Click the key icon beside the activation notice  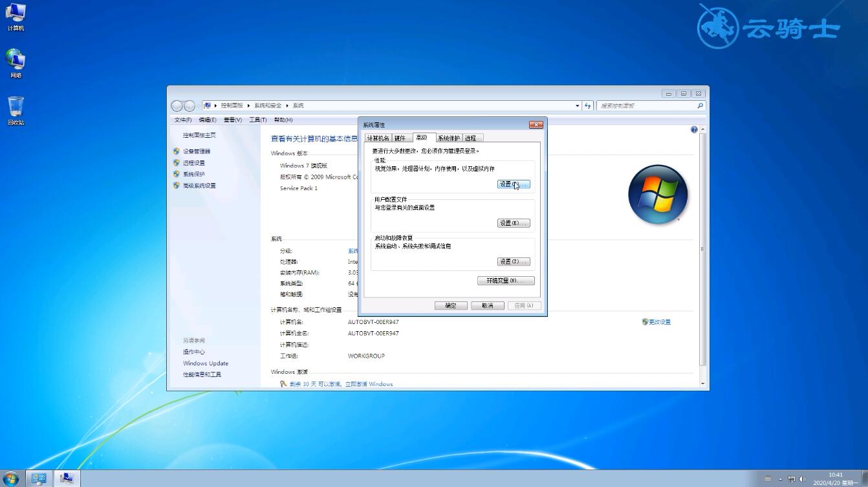point(283,384)
